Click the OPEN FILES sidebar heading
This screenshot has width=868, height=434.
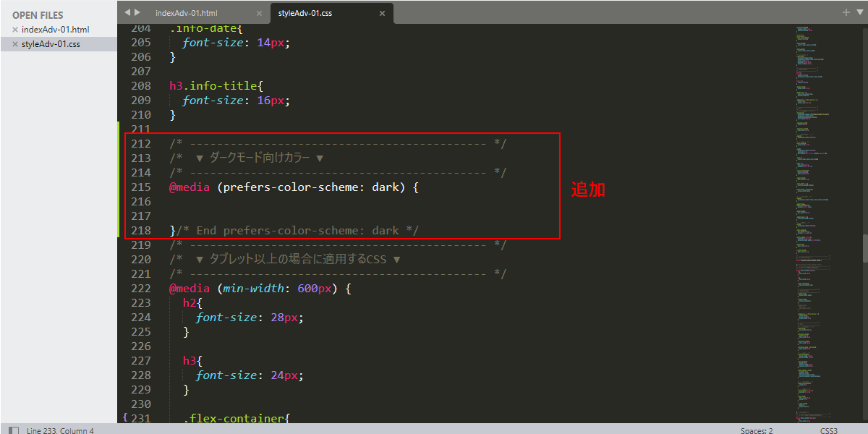38,15
